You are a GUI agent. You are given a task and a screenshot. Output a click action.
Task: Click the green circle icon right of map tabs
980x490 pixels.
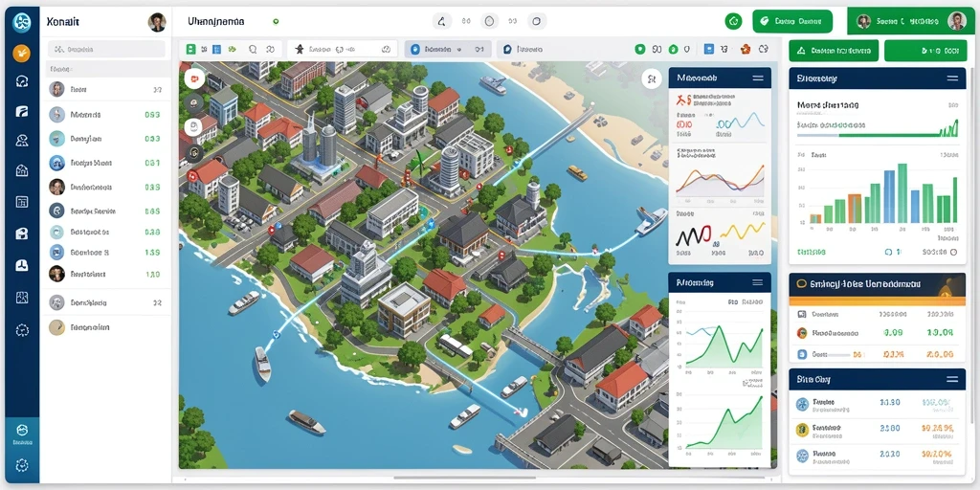pos(639,49)
